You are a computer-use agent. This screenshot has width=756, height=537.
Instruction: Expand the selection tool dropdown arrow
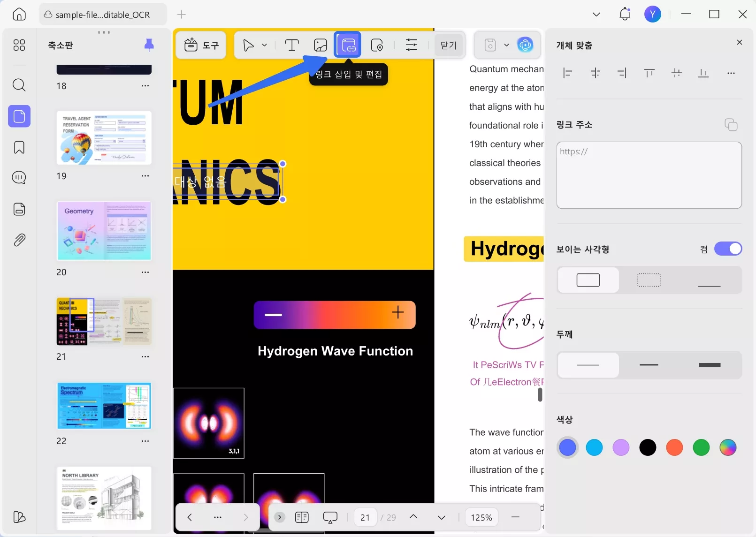tap(265, 45)
